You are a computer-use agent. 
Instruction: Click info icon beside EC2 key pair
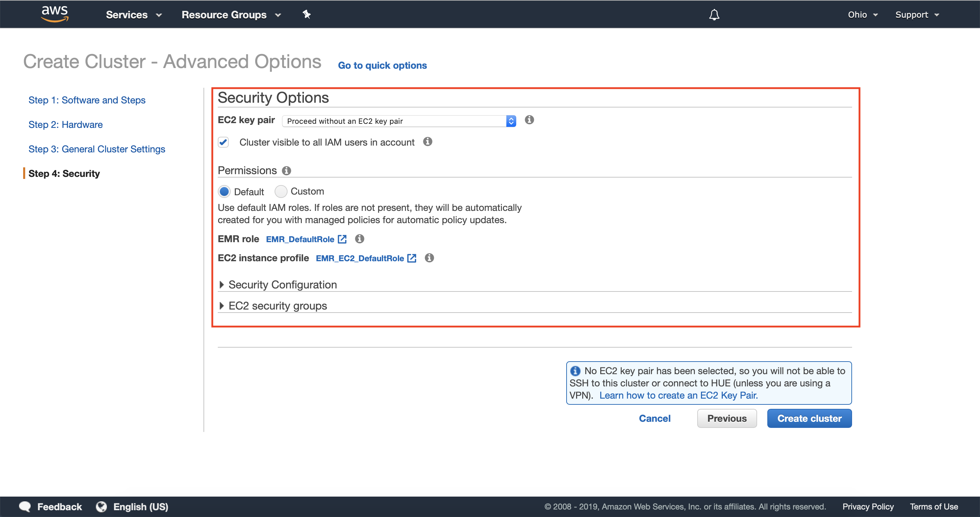click(x=529, y=120)
